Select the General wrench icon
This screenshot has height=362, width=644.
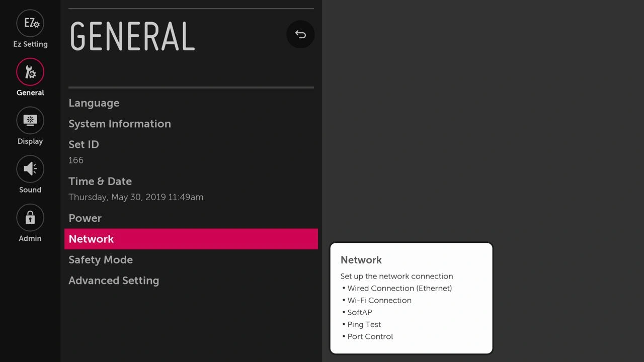click(30, 72)
